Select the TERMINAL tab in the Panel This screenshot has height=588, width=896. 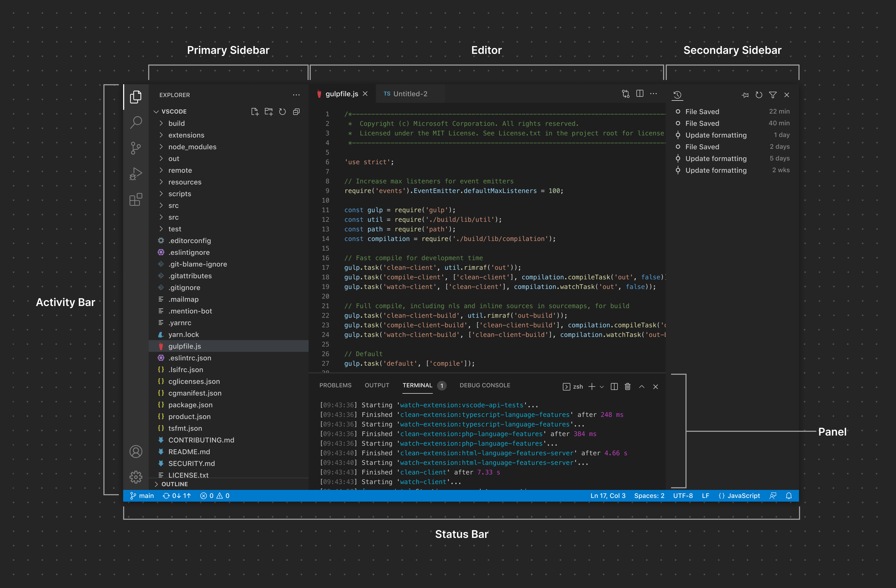pos(418,385)
